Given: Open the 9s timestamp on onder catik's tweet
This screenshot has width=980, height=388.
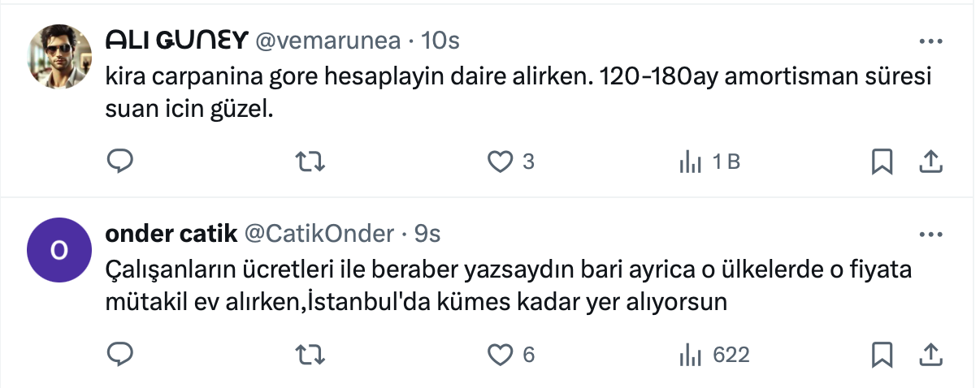Looking at the screenshot, I should tap(427, 235).
